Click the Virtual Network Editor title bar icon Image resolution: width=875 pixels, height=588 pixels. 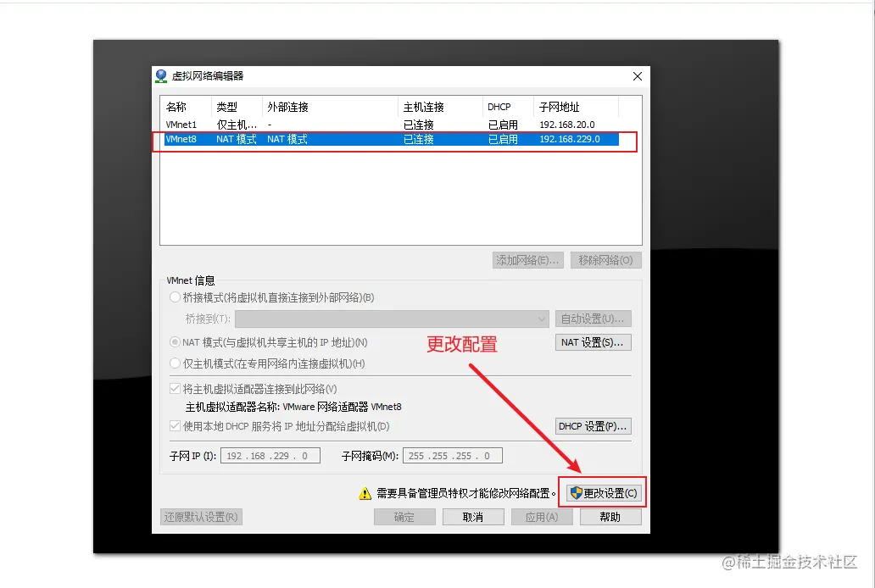coord(161,76)
